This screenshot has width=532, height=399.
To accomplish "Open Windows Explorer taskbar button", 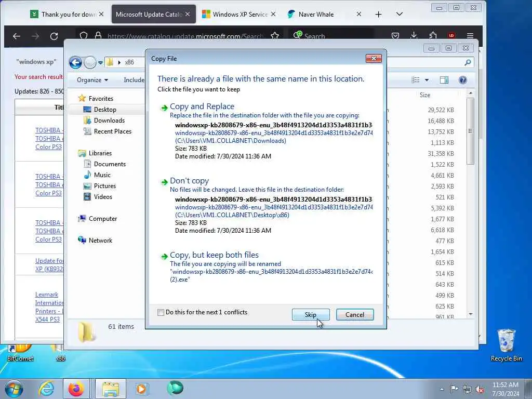I will point(110,389).
